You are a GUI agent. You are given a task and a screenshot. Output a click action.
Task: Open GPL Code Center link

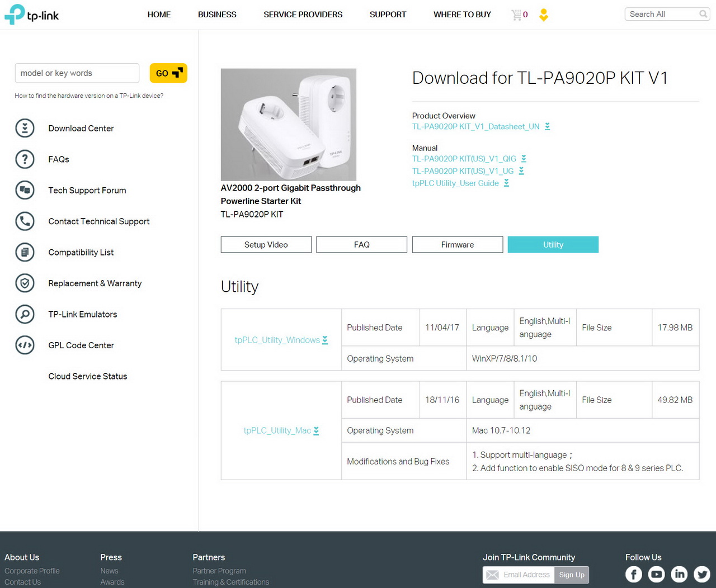(x=81, y=345)
